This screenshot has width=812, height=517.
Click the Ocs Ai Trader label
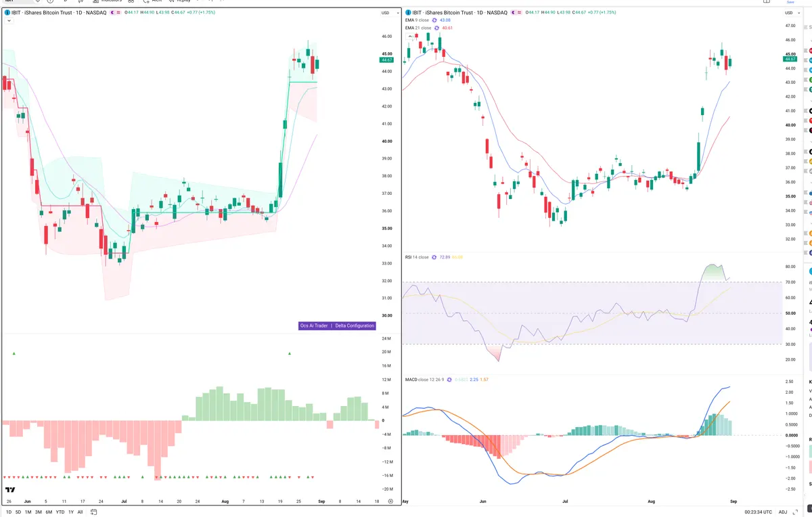pos(314,325)
